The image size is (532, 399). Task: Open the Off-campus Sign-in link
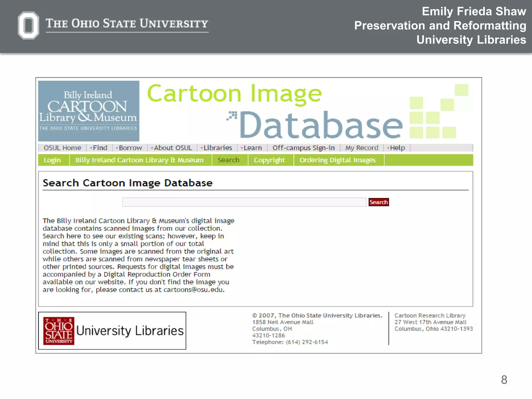point(303,148)
